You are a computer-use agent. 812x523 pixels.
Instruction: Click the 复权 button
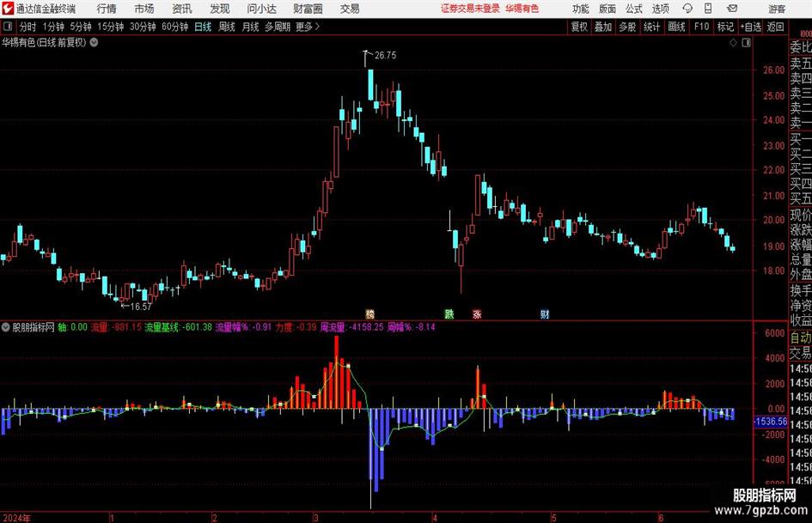click(579, 27)
